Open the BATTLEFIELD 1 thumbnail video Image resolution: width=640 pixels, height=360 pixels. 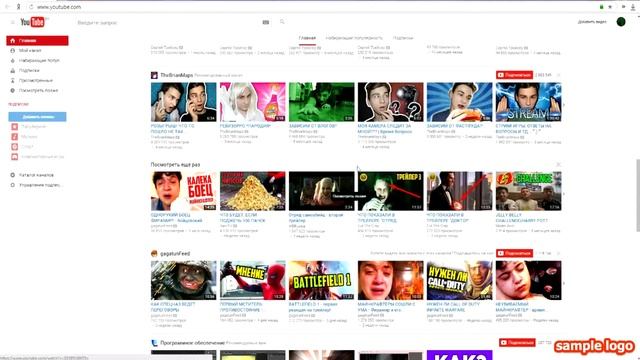coord(321,280)
